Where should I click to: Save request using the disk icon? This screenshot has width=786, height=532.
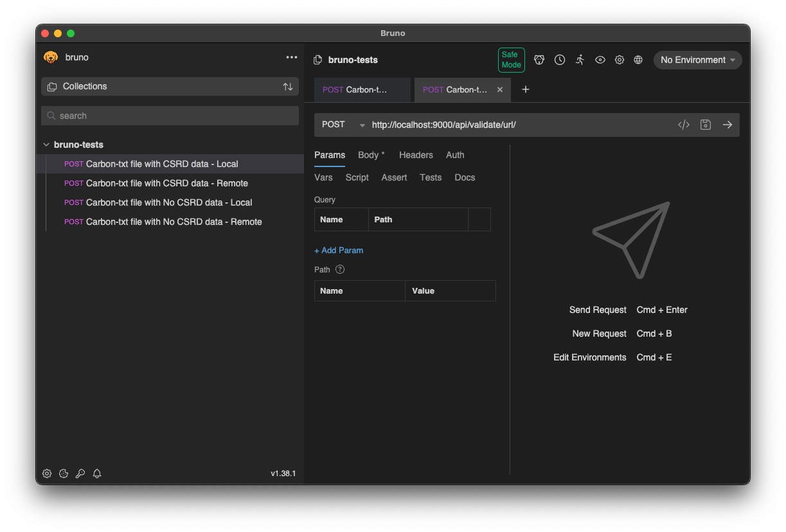(x=706, y=125)
